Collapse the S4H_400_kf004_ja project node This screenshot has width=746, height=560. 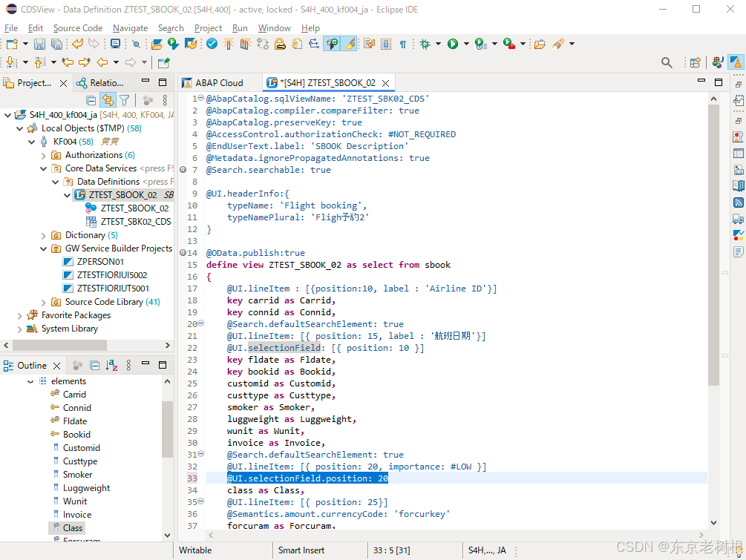coord(7,115)
